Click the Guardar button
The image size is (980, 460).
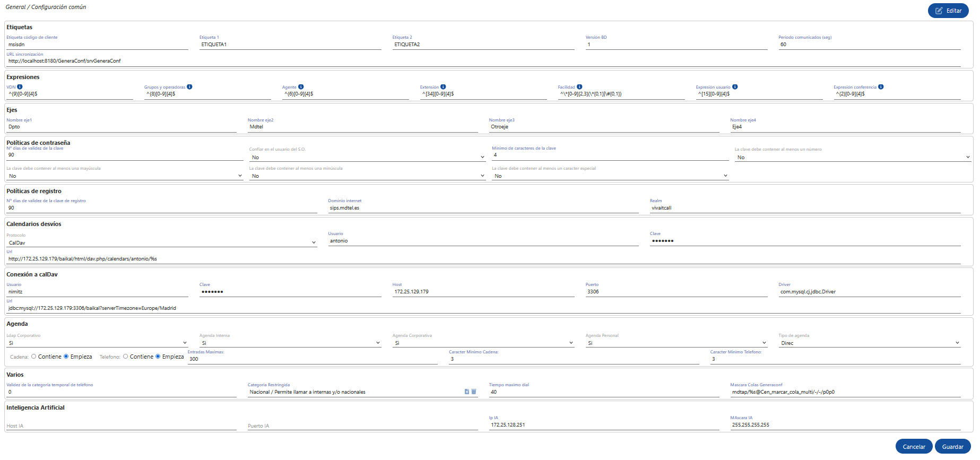(x=953, y=447)
